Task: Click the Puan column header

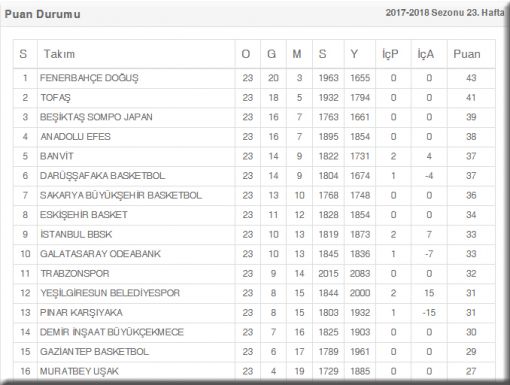Action: tap(467, 54)
